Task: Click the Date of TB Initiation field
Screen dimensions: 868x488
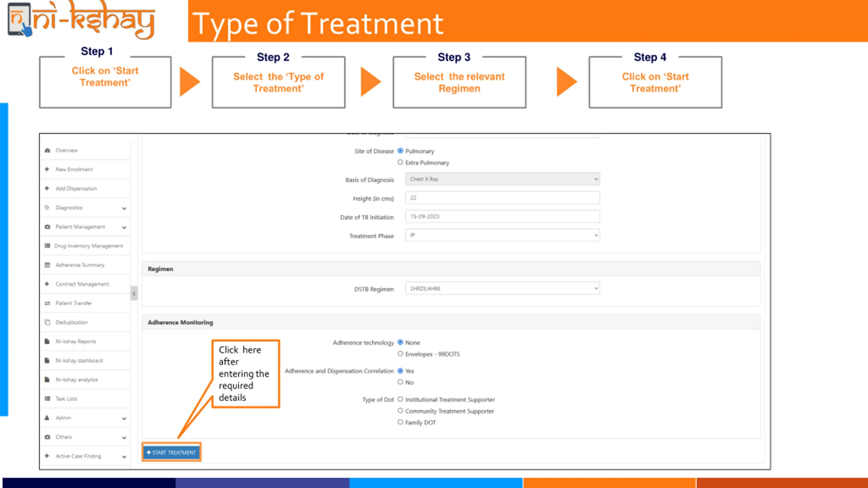Action: [502, 217]
